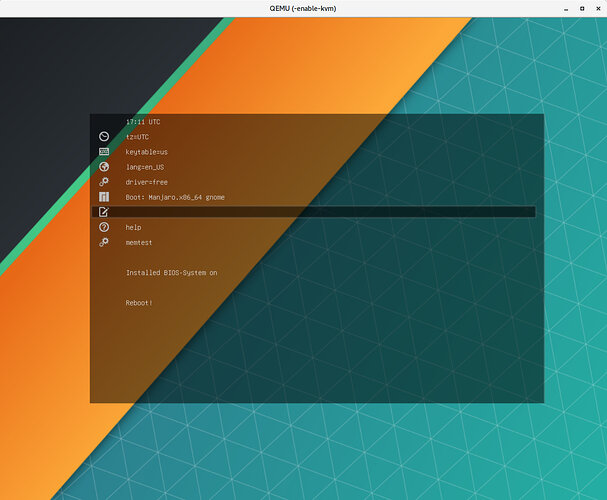Image resolution: width=607 pixels, height=500 pixels.
Task: Select the tz=UTC menu entry
Action: coord(137,137)
